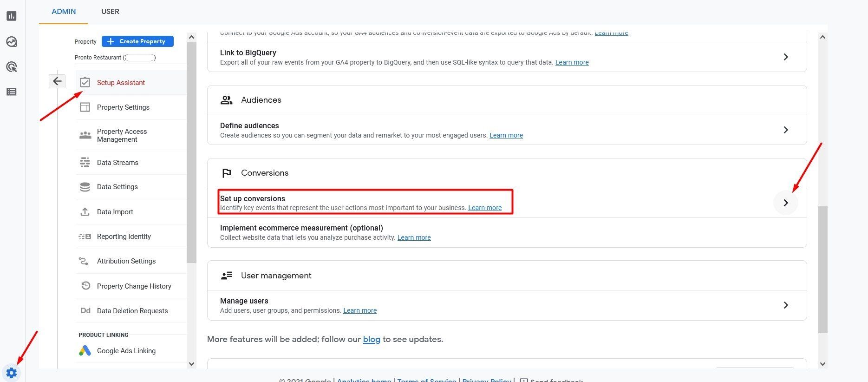Click the Set up conversions title
Viewport: 868px width, 382px height.
pos(253,198)
